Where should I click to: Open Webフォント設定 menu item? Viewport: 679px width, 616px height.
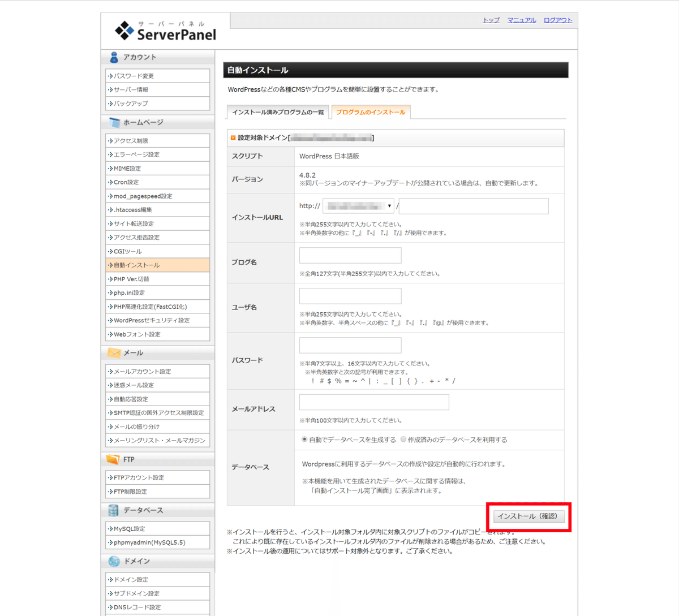pos(157,334)
